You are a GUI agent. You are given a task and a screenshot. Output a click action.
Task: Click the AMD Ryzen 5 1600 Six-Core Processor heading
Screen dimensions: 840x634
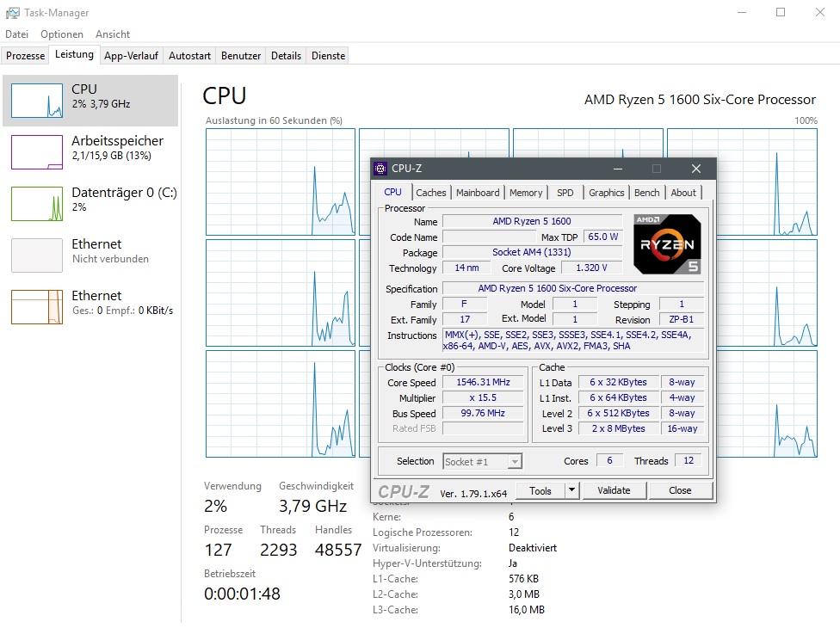(x=700, y=100)
